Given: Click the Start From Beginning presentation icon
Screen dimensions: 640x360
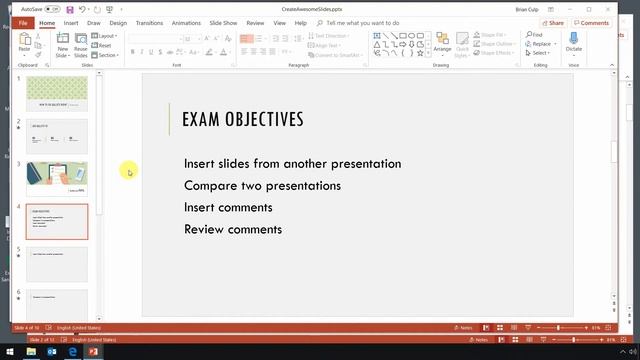Looking at the screenshot, I should tap(109, 9).
